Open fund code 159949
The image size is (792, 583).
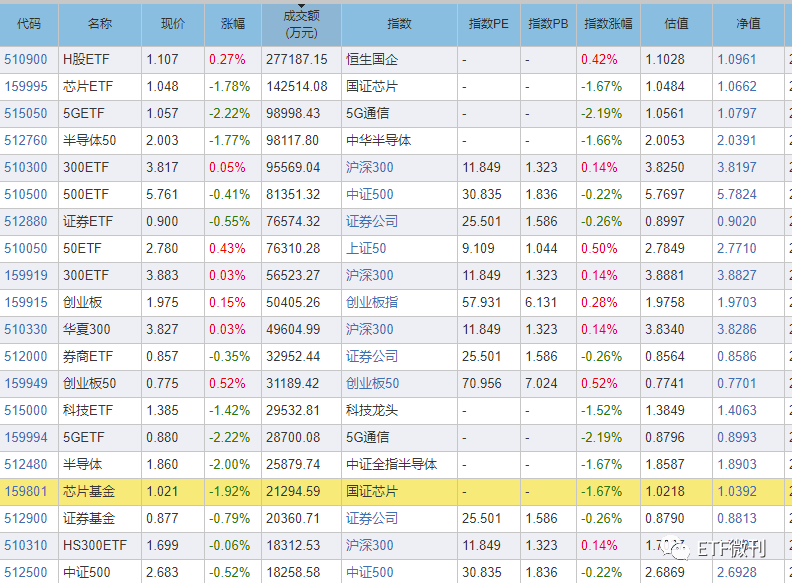[26, 383]
